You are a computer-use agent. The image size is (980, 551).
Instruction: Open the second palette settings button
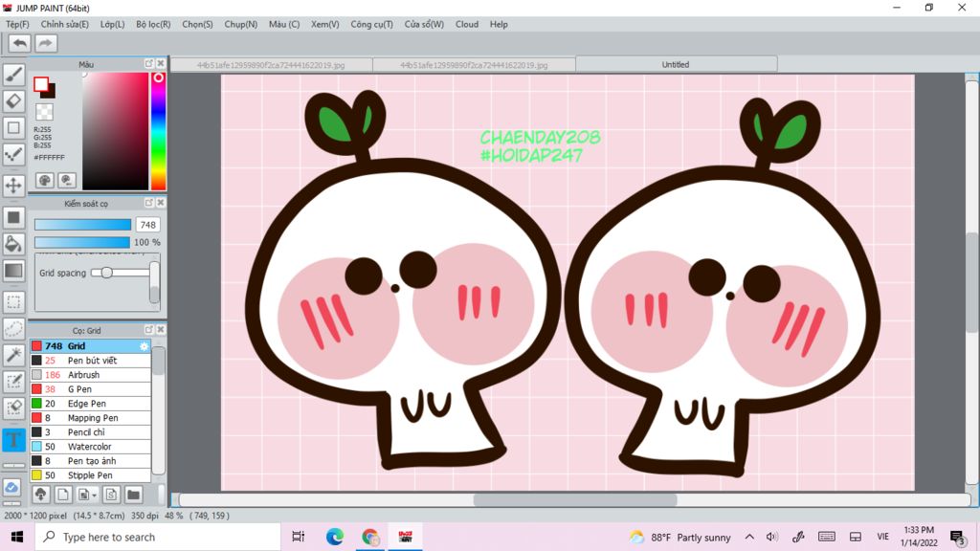(x=67, y=181)
